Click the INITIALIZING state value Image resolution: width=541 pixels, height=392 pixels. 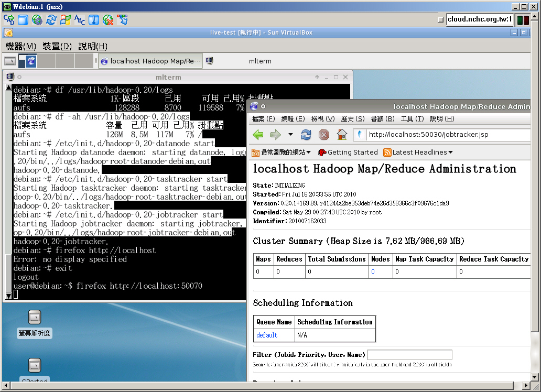pyautogui.click(x=290, y=186)
